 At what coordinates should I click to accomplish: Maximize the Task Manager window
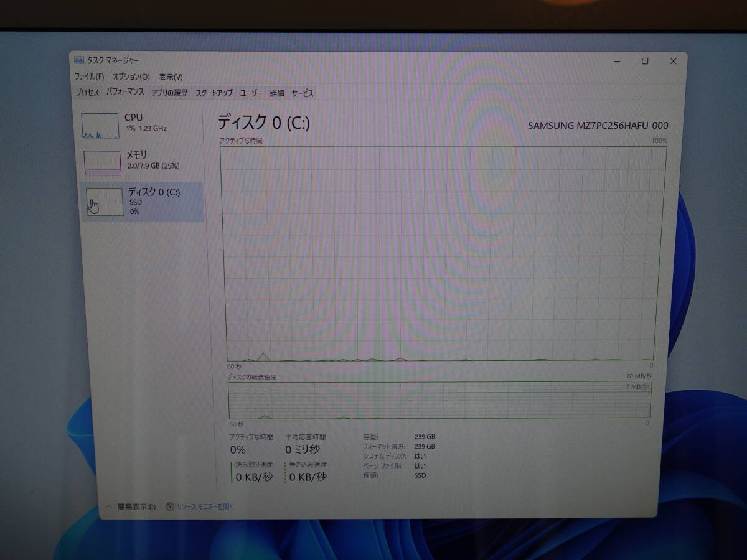(645, 61)
